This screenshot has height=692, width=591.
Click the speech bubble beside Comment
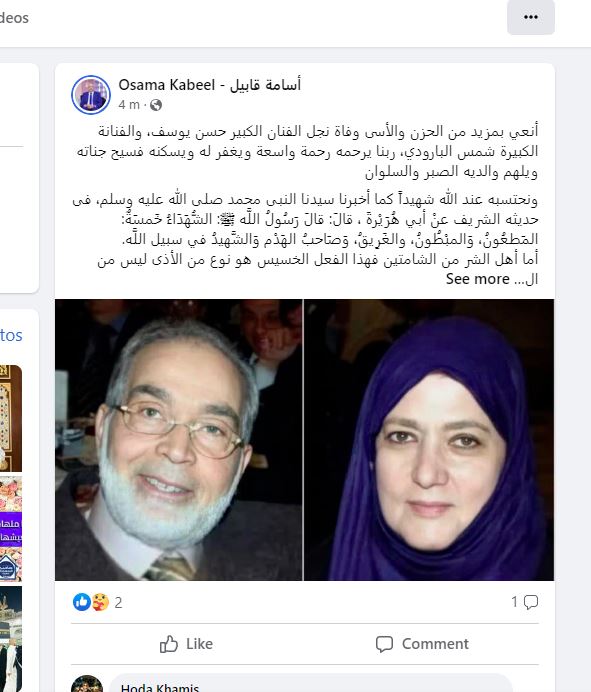(x=384, y=644)
